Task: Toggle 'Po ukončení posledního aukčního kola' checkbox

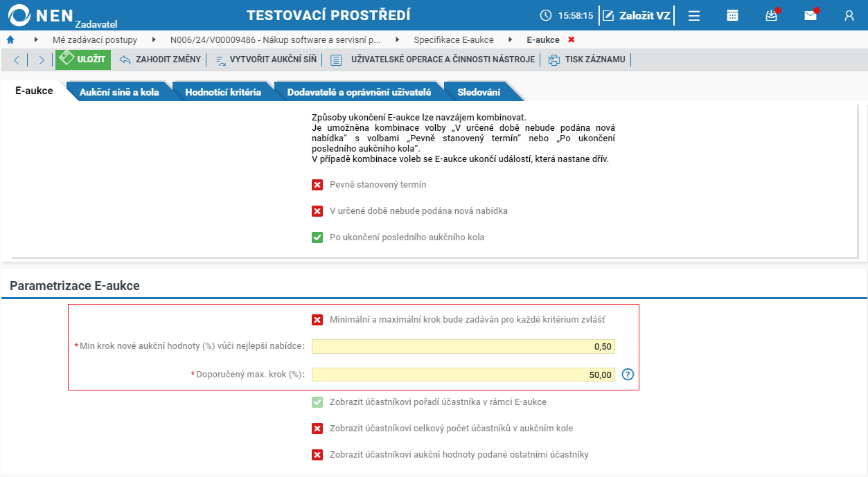Action: pos(317,237)
